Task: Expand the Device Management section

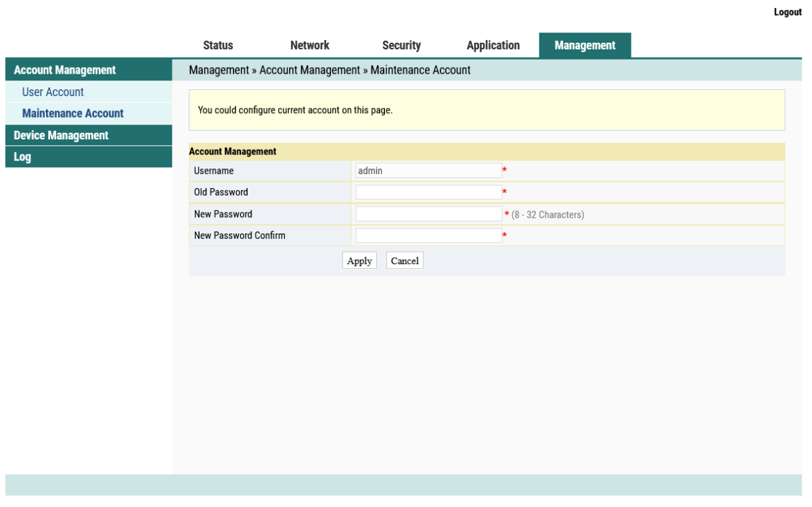Action: (x=61, y=135)
